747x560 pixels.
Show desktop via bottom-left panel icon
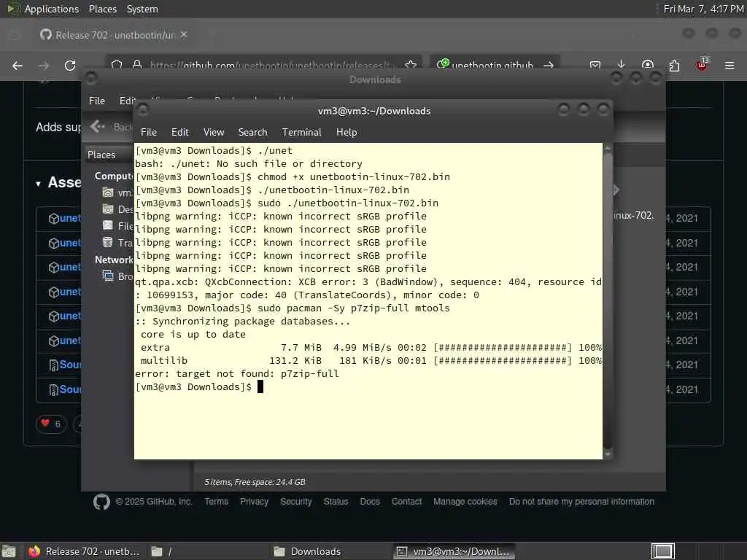tap(9, 551)
